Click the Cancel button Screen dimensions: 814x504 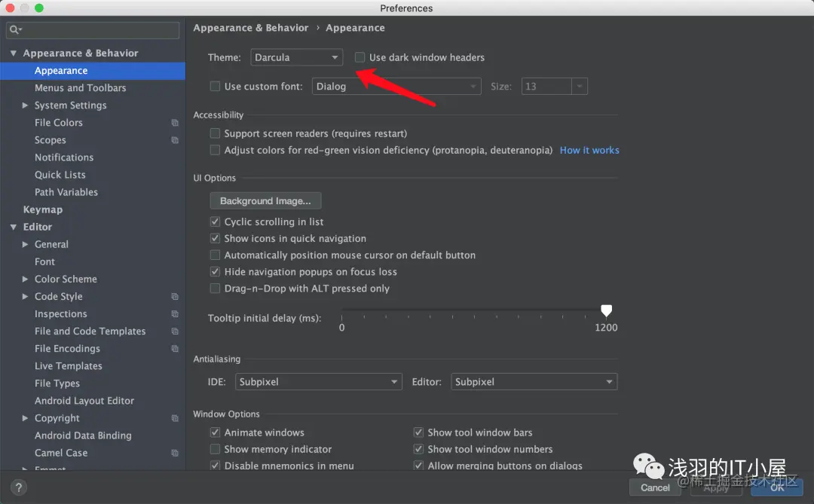coord(655,487)
